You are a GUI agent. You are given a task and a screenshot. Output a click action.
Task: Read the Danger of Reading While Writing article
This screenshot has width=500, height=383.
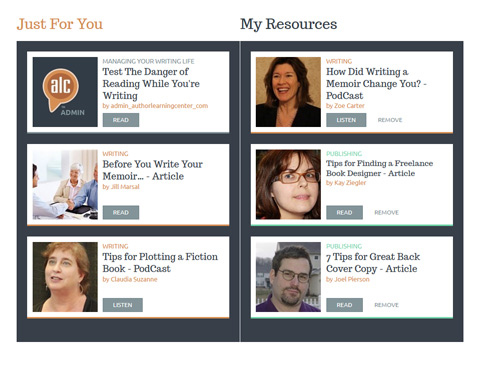(x=121, y=120)
